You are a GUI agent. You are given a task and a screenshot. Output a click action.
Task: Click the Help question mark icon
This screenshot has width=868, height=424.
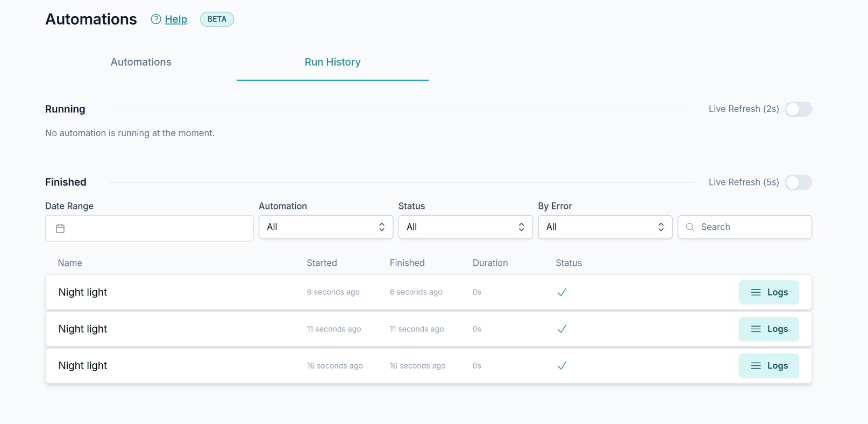click(x=156, y=19)
